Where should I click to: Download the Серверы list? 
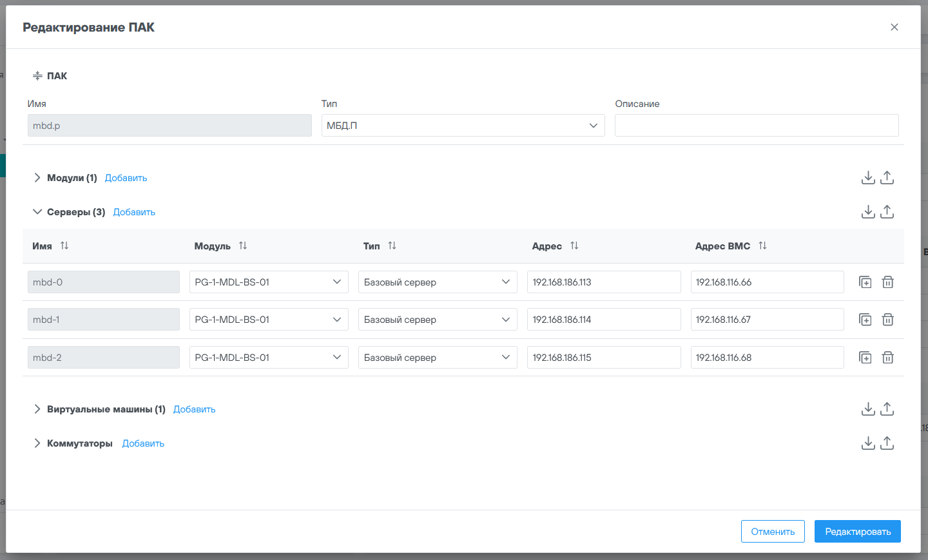click(868, 211)
